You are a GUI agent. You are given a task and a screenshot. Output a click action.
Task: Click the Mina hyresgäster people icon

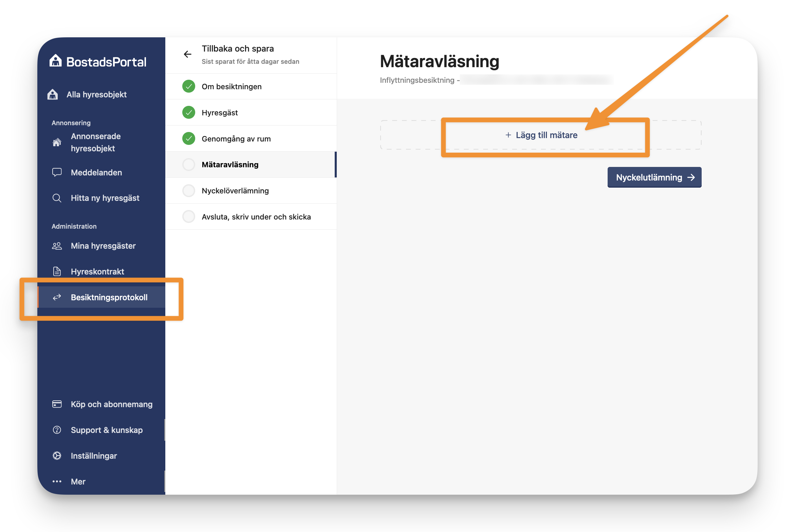point(57,246)
